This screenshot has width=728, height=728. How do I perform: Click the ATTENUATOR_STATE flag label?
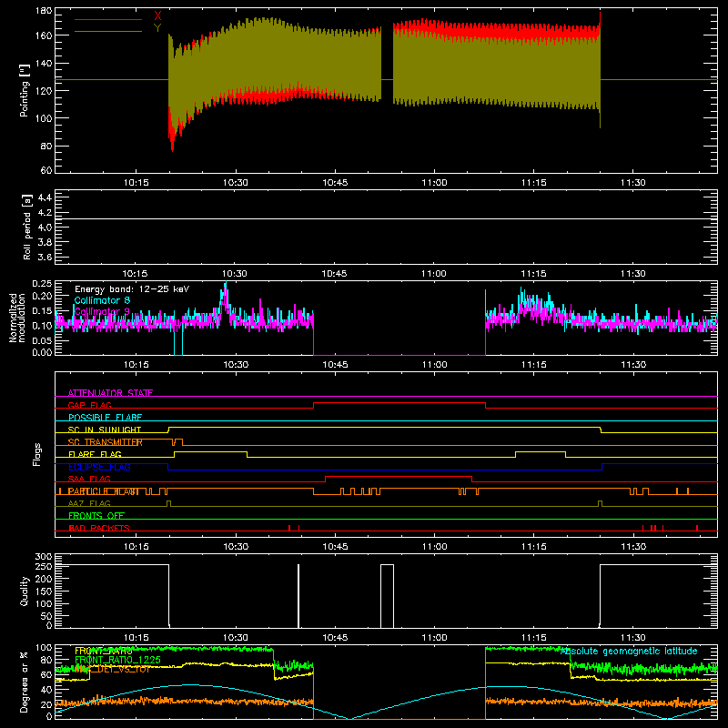[x=110, y=393]
